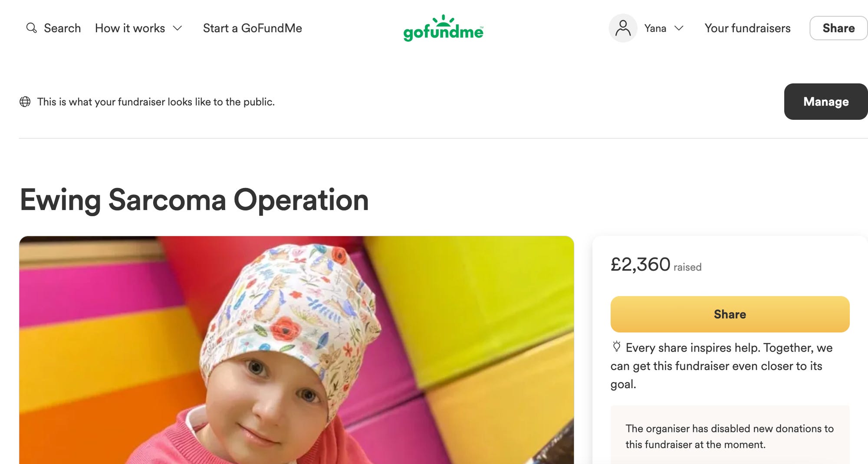Open the How it works menu
The width and height of the screenshot is (868, 464).
[138, 28]
